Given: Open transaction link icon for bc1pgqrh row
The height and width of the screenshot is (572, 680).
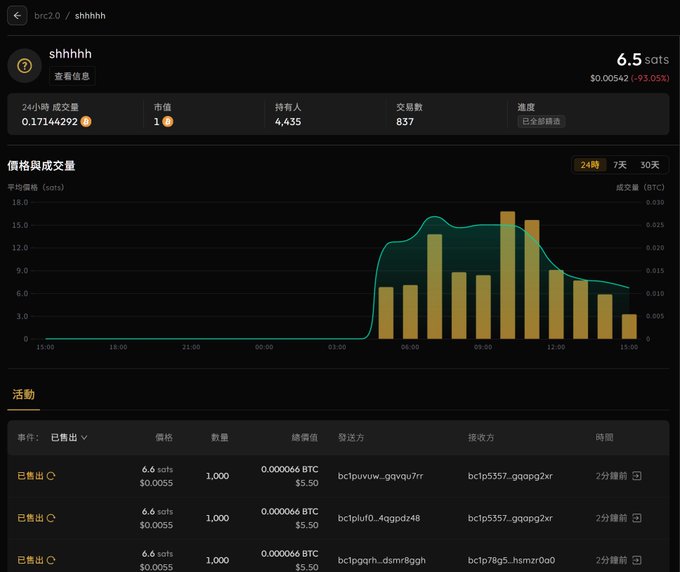Looking at the screenshot, I should click(637, 560).
